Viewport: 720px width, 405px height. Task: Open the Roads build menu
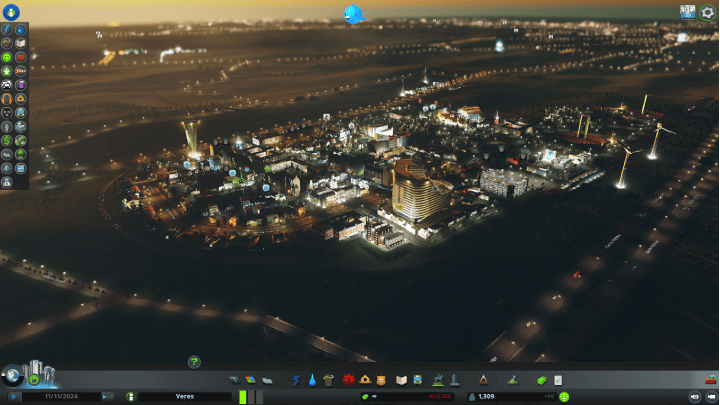234,380
